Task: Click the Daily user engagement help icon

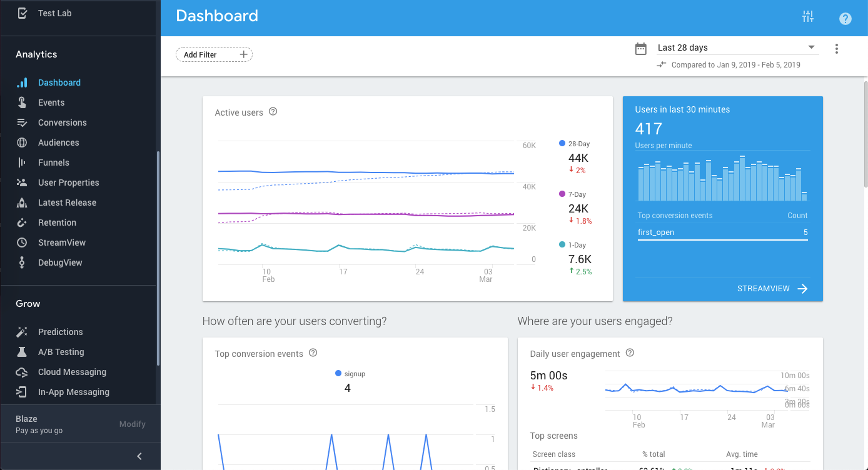Action: coord(630,353)
